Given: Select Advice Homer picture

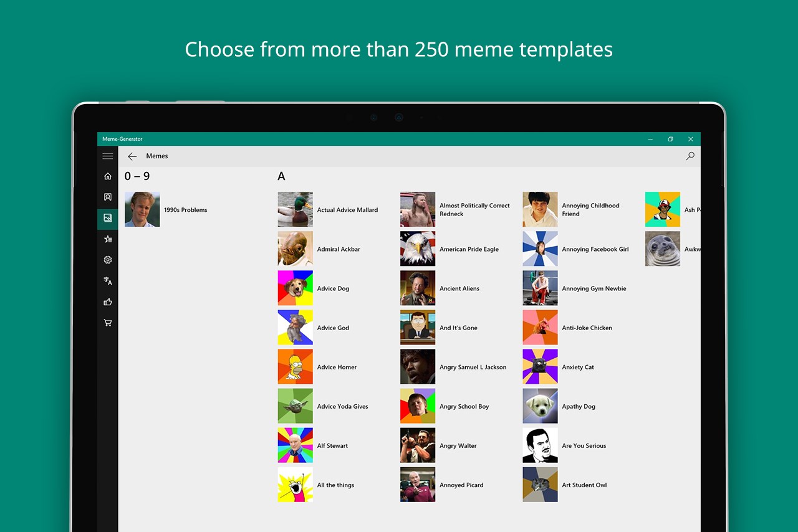Looking at the screenshot, I should 296,366.
